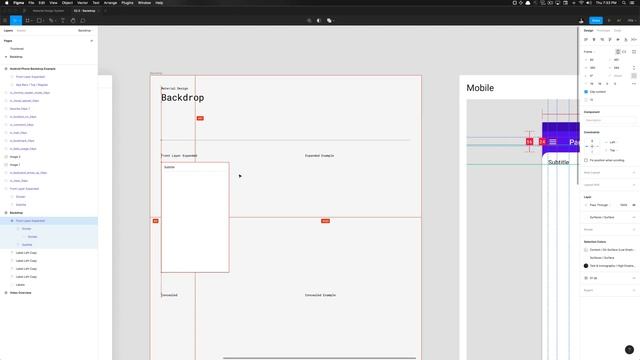The height and width of the screenshot is (360, 640).
Task: Click the Distribute spacing icon
Action: pos(633,40)
